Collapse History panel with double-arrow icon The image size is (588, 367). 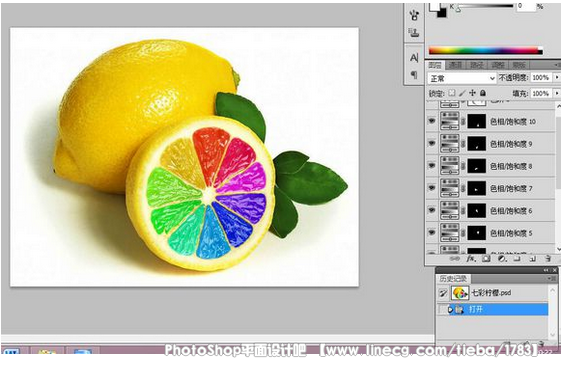pyautogui.click(x=546, y=270)
